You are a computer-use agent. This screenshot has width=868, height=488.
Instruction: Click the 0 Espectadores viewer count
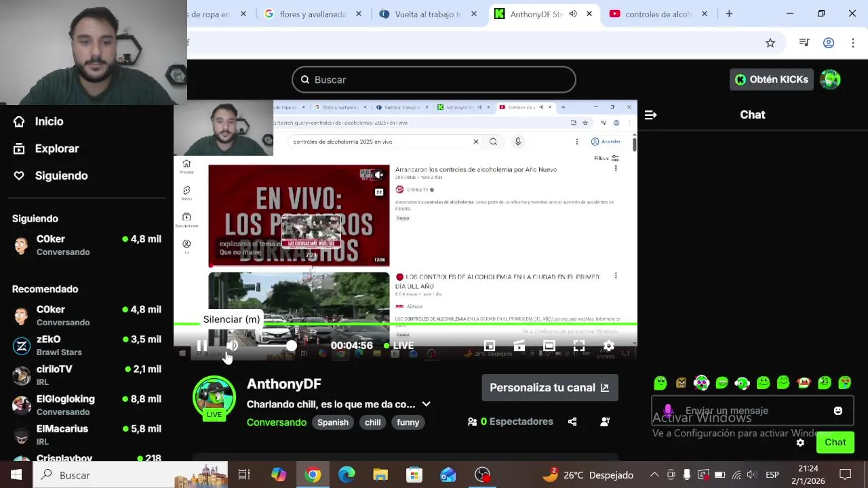(511, 422)
